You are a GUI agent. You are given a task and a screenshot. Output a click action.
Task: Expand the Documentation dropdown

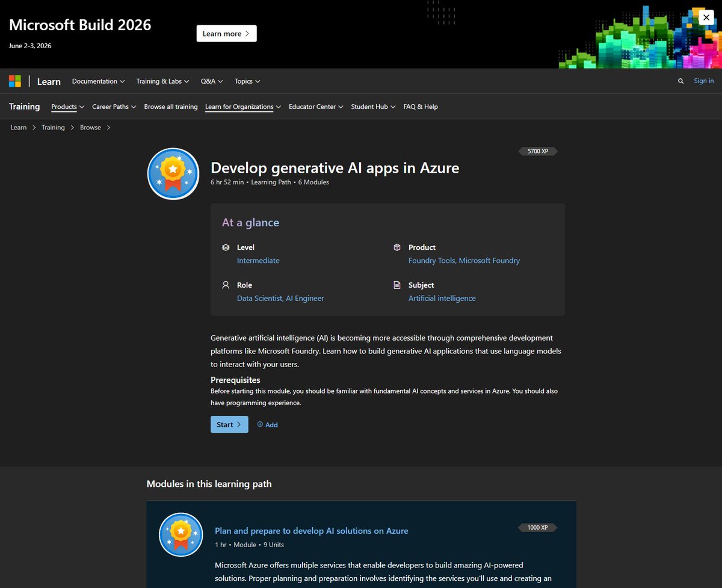point(99,81)
